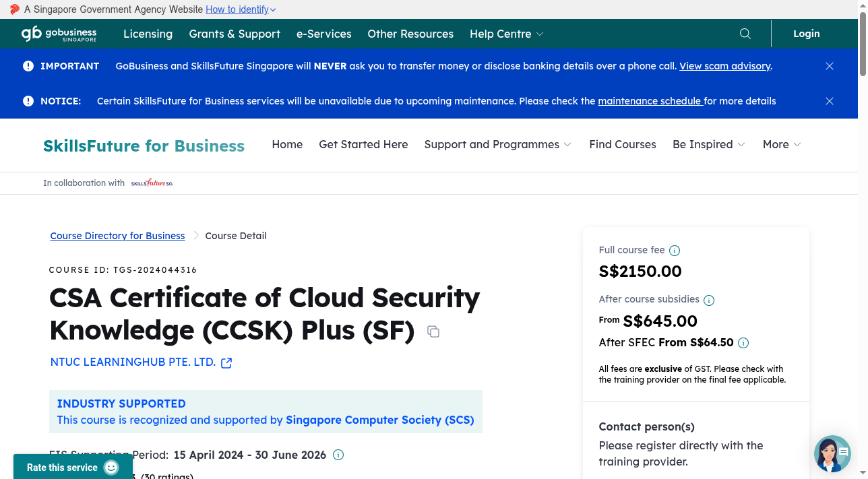This screenshot has height=479, width=868.
Task: Open the maintenance schedule link
Action: [x=650, y=101]
